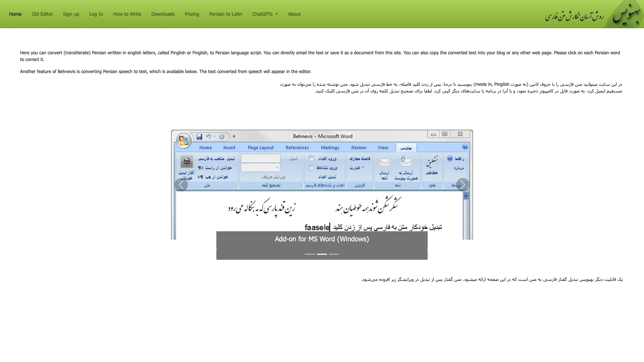Click the Pricing navigation button

click(192, 14)
